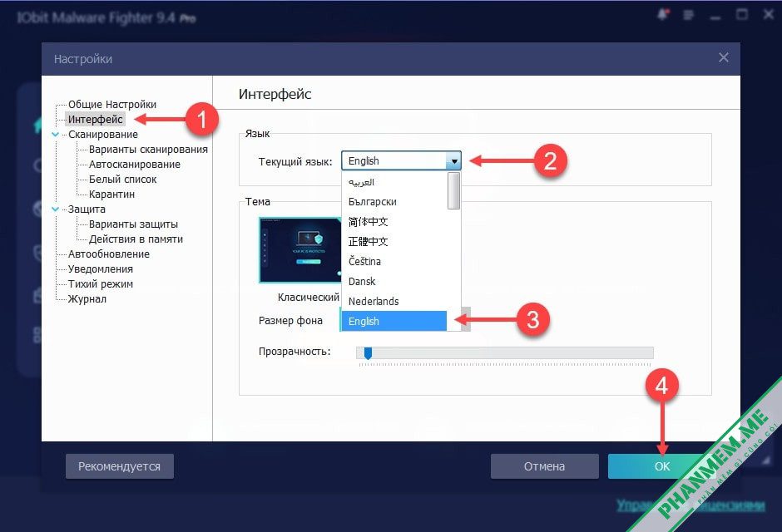Click the Прозрачность slider track middle
The width and height of the screenshot is (782, 532).
pyautogui.click(x=505, y=352)
